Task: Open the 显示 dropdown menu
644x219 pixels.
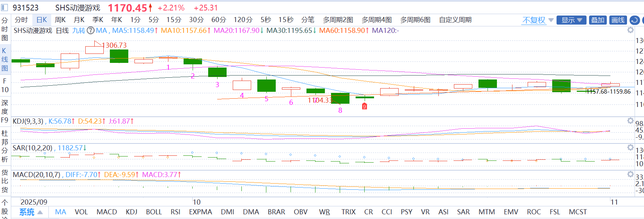Action: coord(572,20)
